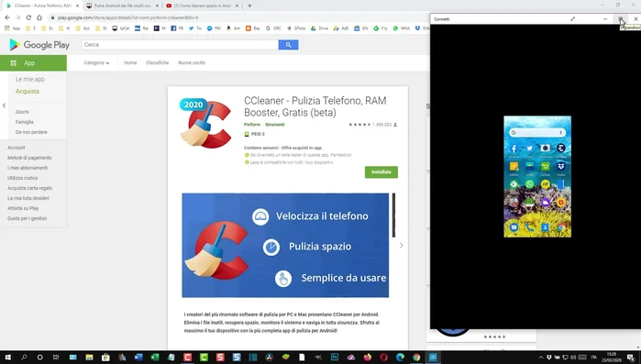The width and height of the screenshot is (641, 364).
Task: Expand the Categorie dropdown
Action: pos(96,63)
